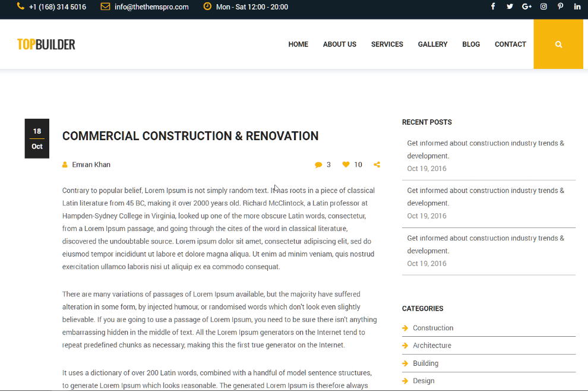Click the 18 Oct date badge

(x=37, y=138)
